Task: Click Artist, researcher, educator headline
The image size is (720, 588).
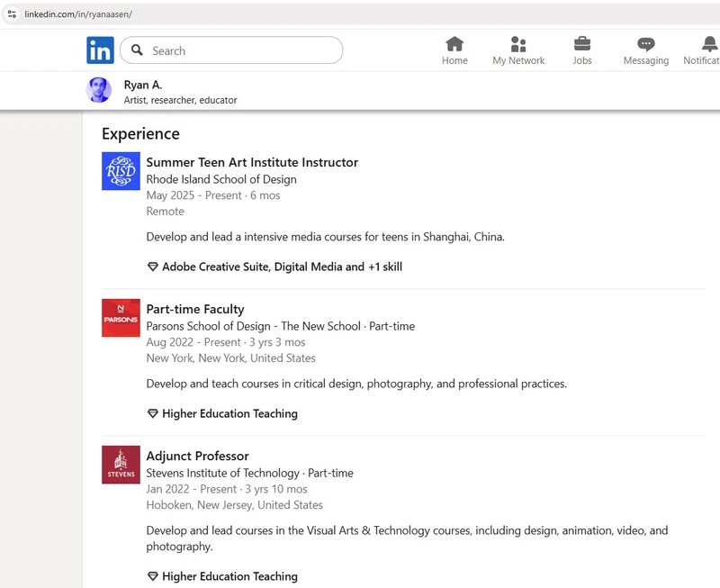Action: click(x=181, y=100)
